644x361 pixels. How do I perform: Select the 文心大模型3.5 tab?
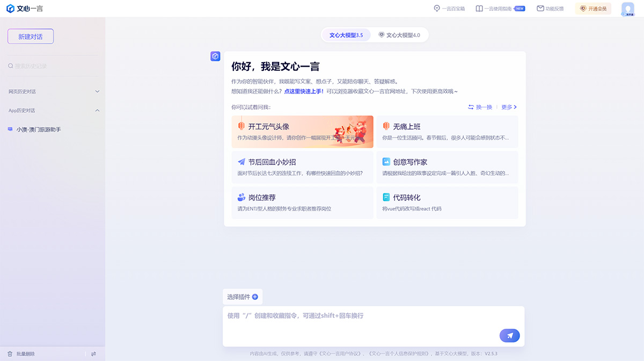coord(346,34)
